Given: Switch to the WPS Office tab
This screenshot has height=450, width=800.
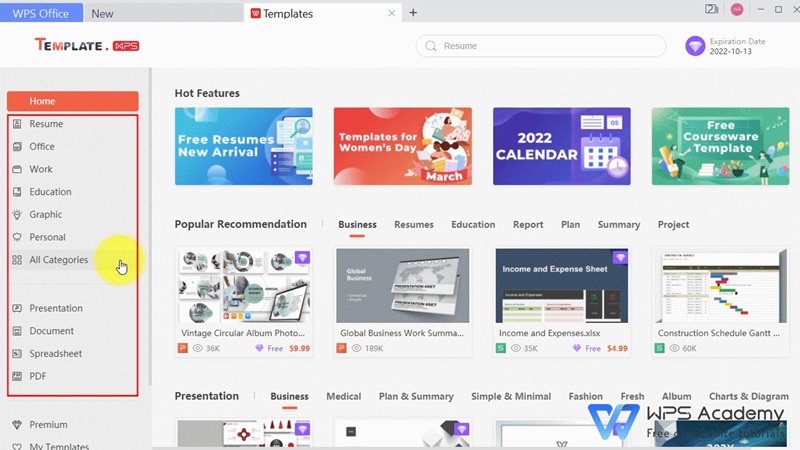Looking at the screenshot, I should pos(41,13).
